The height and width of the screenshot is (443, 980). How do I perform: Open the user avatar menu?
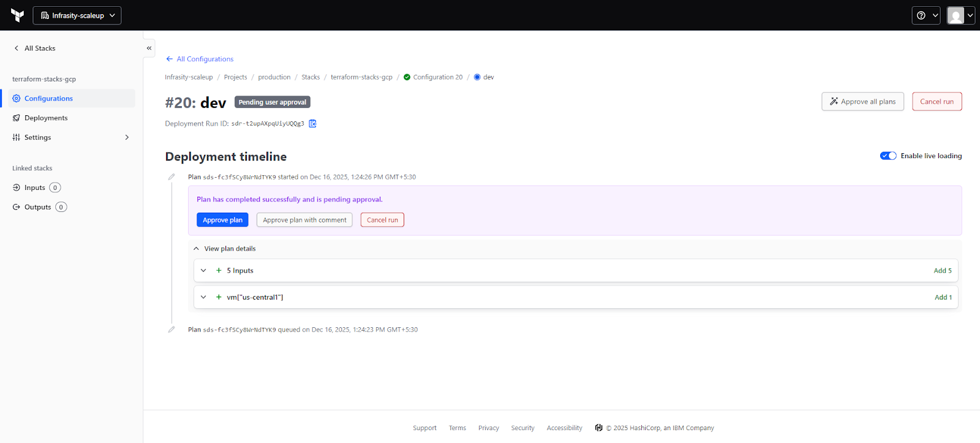[960, 15]
